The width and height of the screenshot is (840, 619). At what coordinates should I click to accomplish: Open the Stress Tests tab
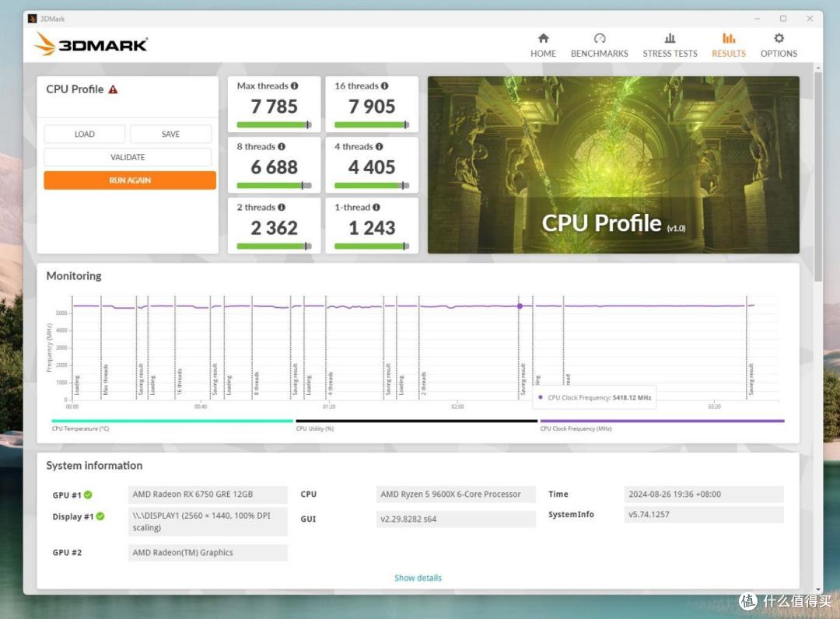coord(670,46)
